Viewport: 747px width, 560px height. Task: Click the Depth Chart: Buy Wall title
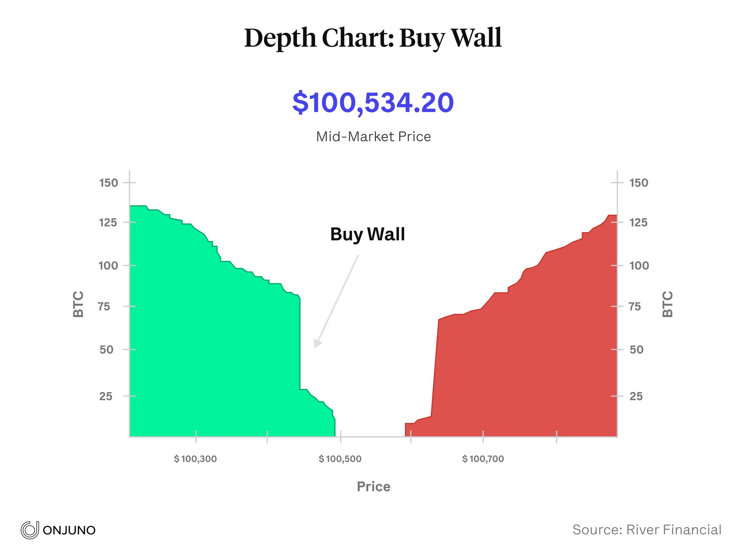373,38
